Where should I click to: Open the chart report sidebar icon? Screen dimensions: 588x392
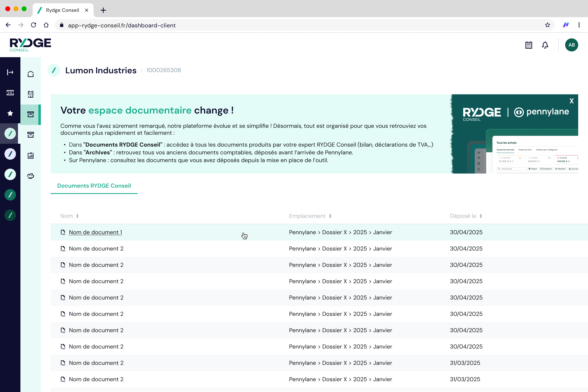tap(30, 156)
